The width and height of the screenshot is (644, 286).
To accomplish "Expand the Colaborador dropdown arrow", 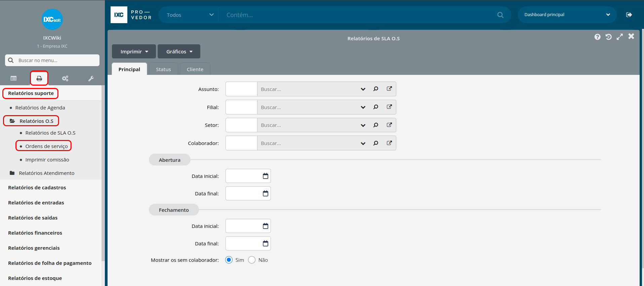I will (x=363, y=143).
